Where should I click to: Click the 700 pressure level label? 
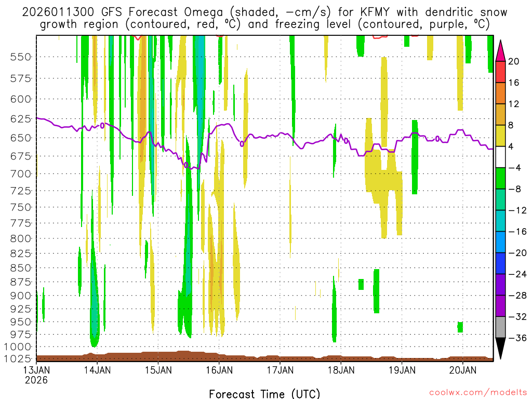(20, 174)
